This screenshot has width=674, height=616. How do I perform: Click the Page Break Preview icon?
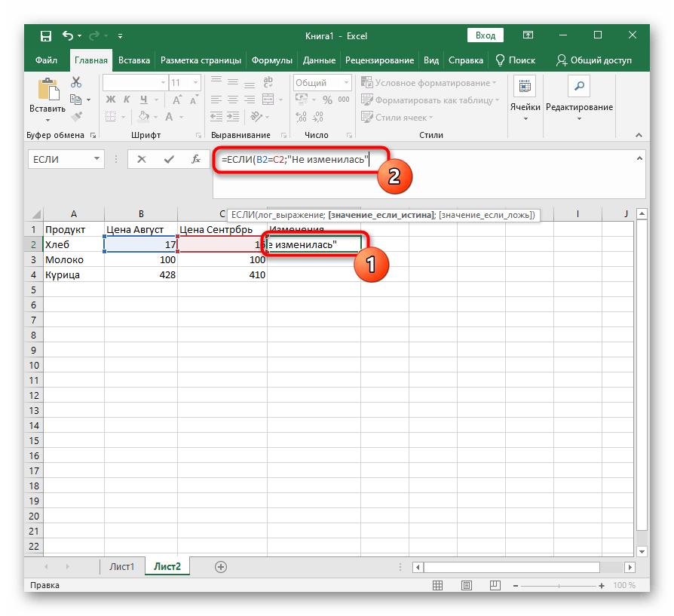(495, 585)
